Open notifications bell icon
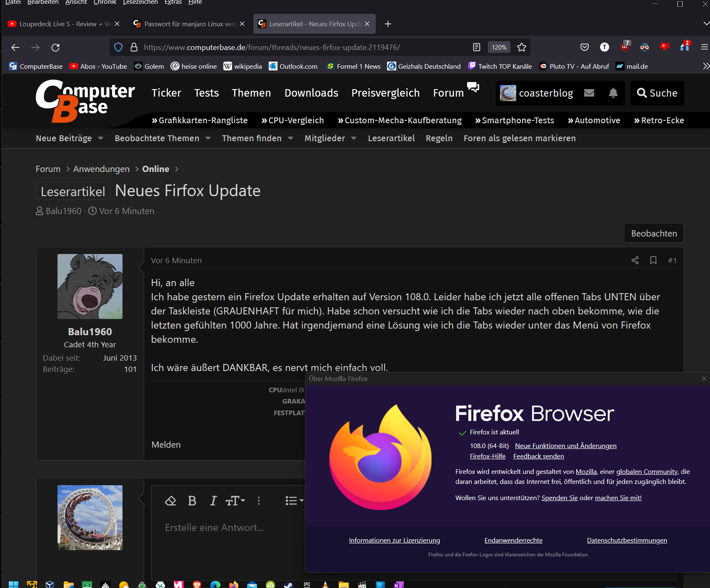 [x=613, y=93]
